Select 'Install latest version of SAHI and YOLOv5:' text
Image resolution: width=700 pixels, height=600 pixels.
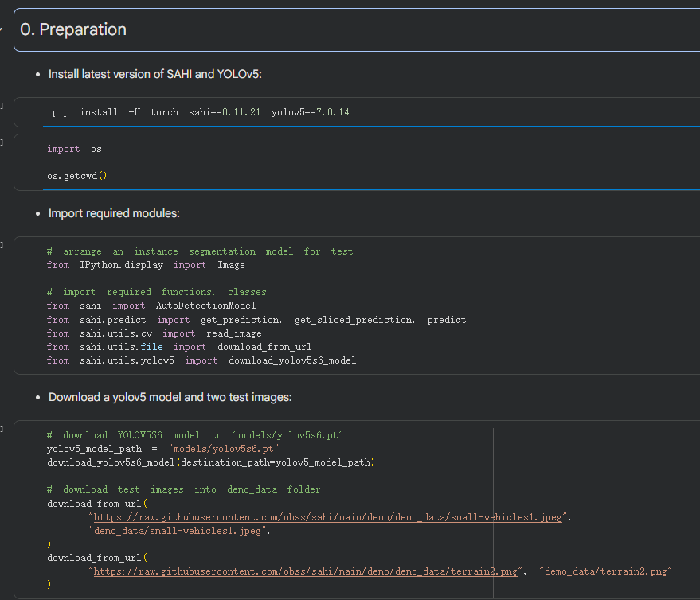155,74
